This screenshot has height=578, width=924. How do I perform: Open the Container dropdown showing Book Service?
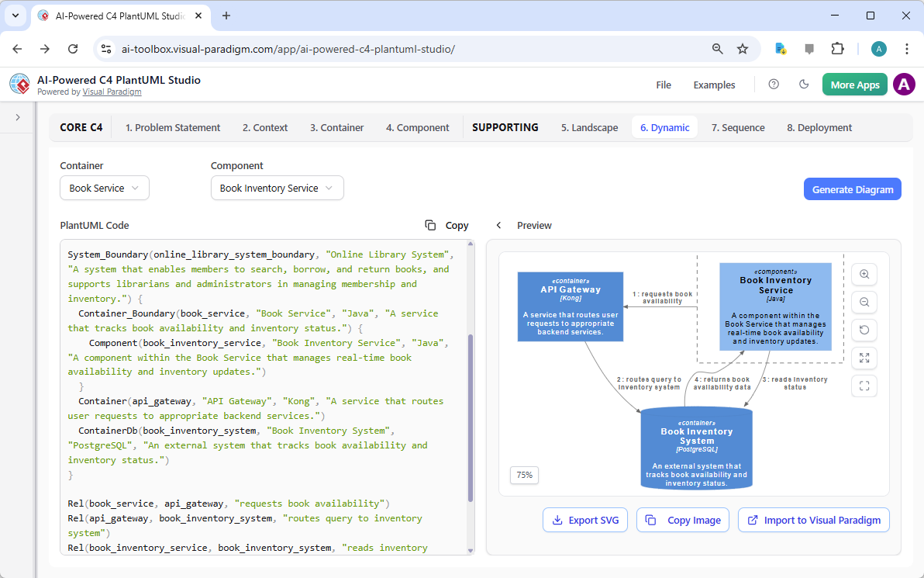[x=104, y=188]
